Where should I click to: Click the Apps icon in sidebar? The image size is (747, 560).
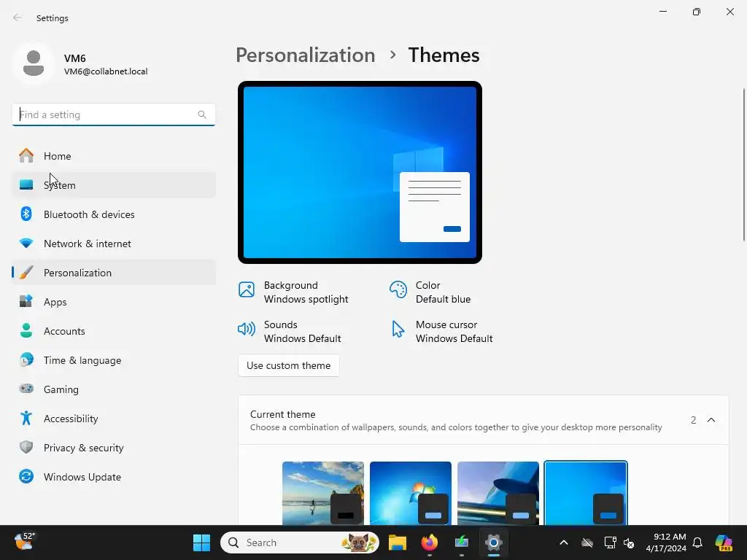click(26, 301)
